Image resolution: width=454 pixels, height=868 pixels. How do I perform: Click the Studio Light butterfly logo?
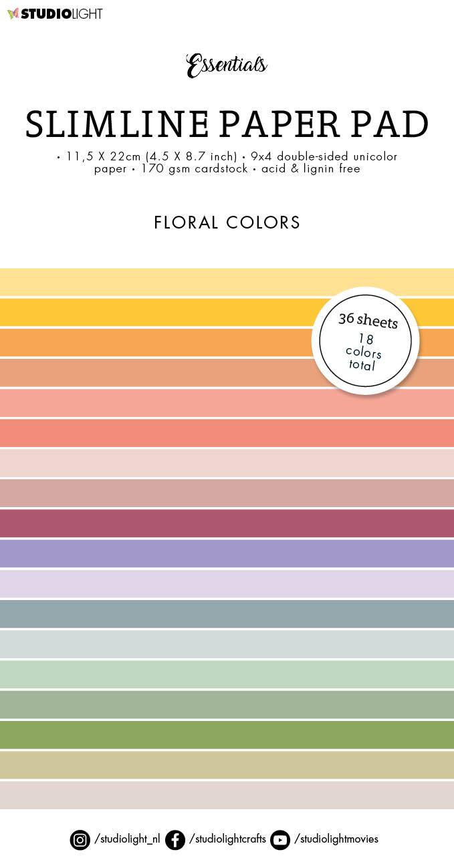click(x=13, y=13)
